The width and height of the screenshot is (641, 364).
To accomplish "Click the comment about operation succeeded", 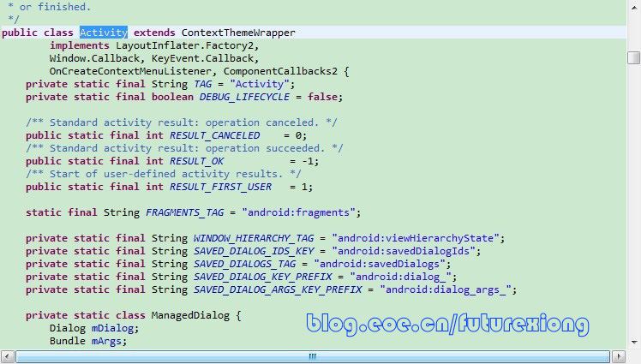I will point(184,148).
